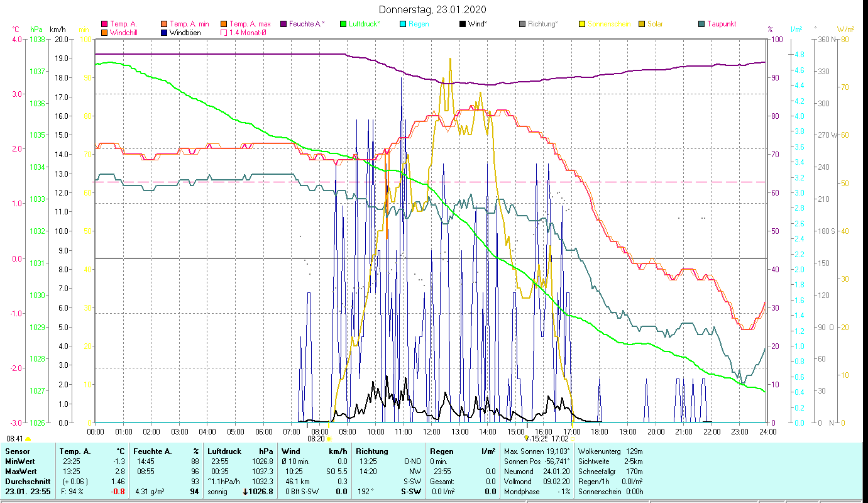This screenshot has height=503, width=868.
Task: Select the Temp. A. max legend label
Action: point(250,24)
